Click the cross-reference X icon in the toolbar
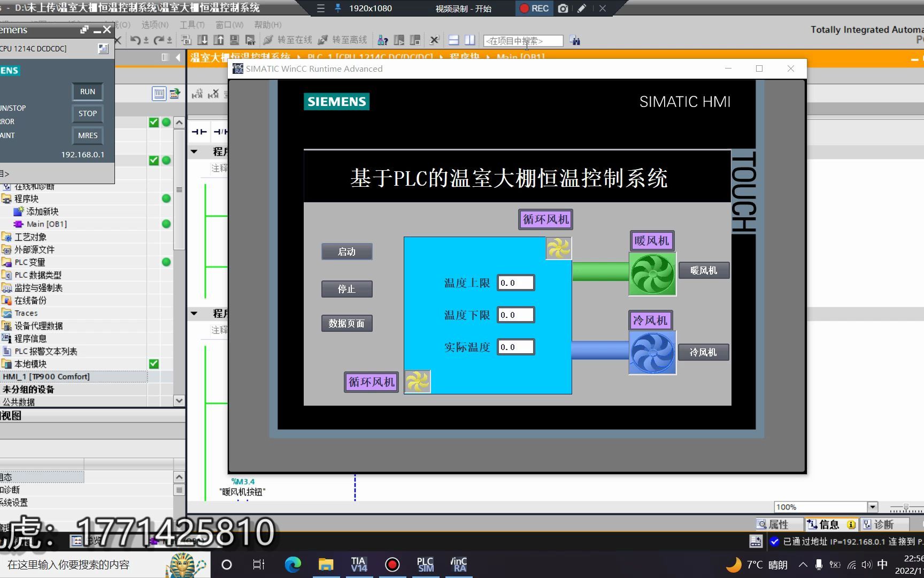 pyautogui.click(x=434, y=40)
